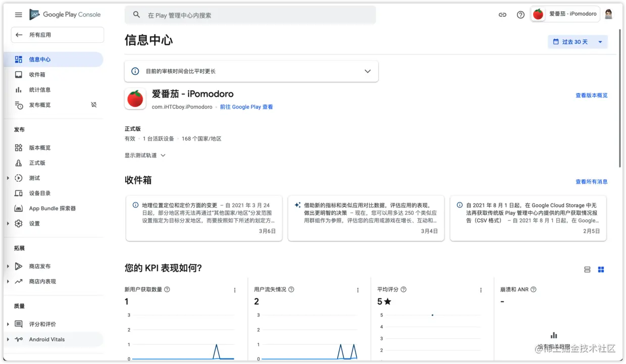Select 版本概览 in the sidebar
626x364 pixels.
click(x=54, y=148)
